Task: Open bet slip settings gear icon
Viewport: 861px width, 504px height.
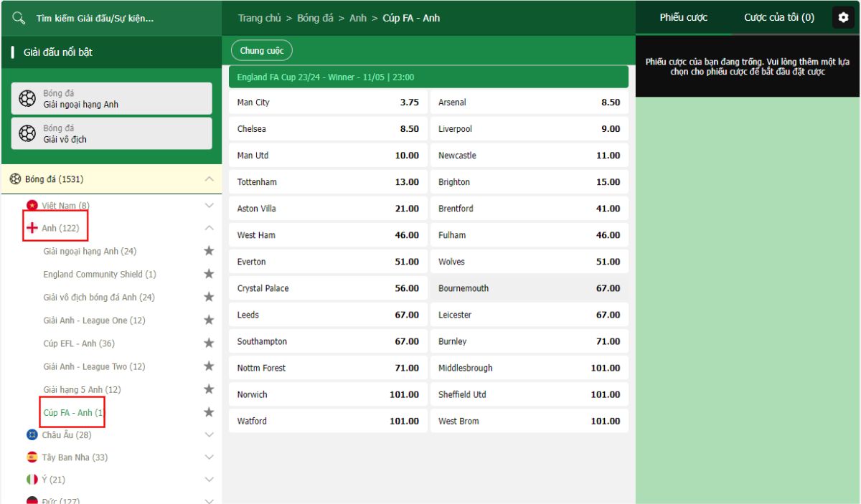Action: coord(843,18)
